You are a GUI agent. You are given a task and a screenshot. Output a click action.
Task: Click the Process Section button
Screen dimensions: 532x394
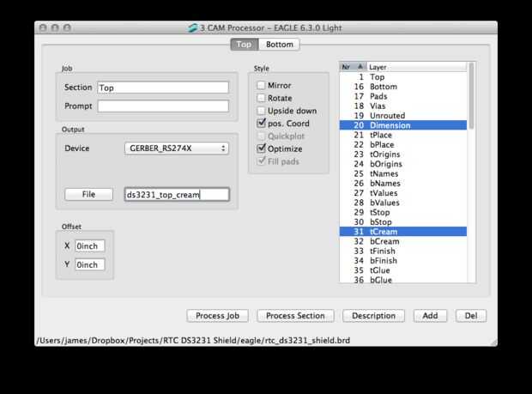click(295, 316)
